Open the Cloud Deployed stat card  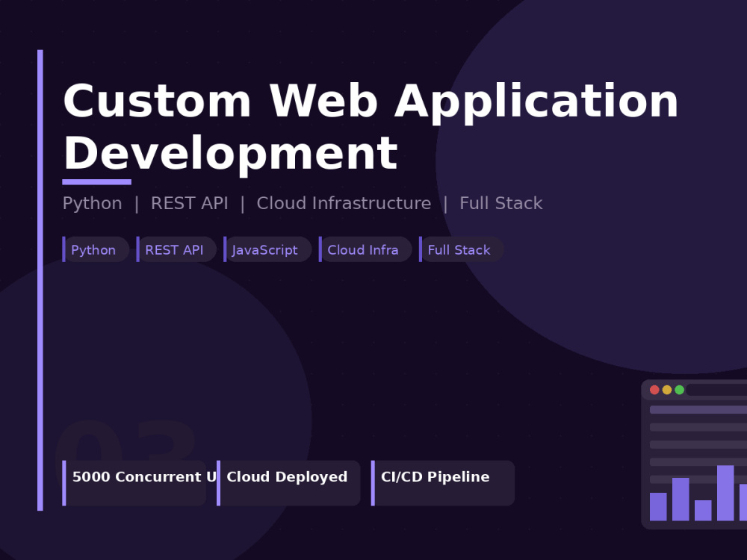point(288,483)
